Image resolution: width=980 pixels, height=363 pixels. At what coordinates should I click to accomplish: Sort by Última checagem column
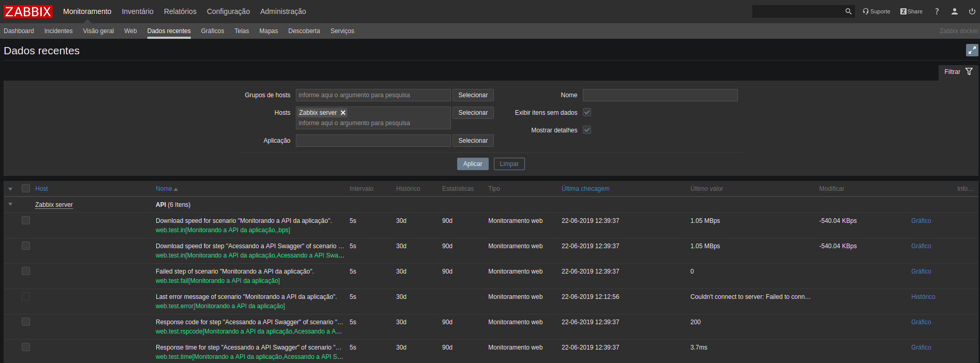(x=585, y=189)
